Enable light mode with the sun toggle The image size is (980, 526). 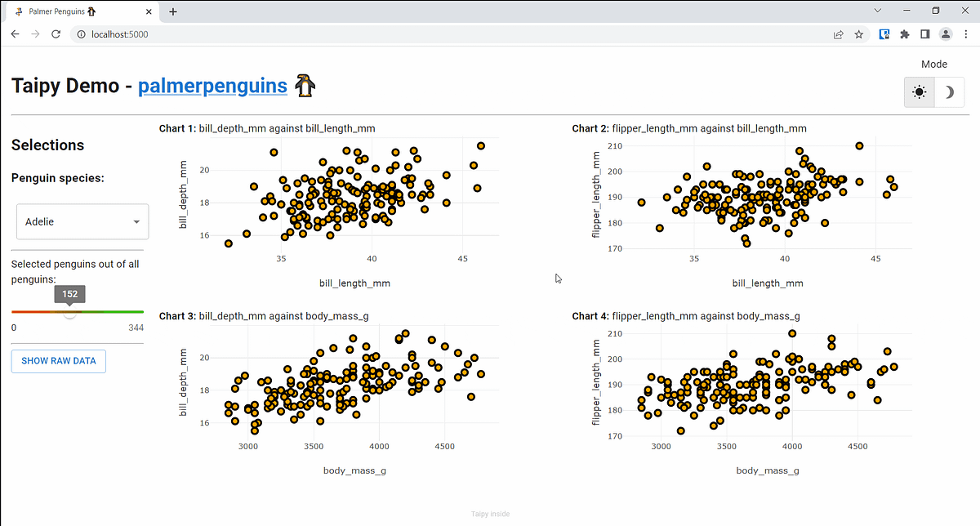click(918, 92)
